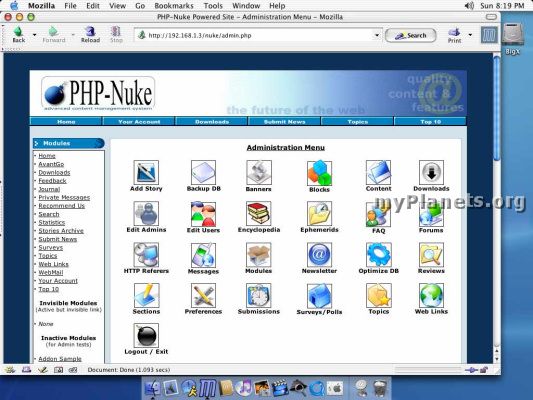The width and height of the screenshot is (533, 400).
Task: Open the Ephemerids folder icon
Action: tap(319, 213)
